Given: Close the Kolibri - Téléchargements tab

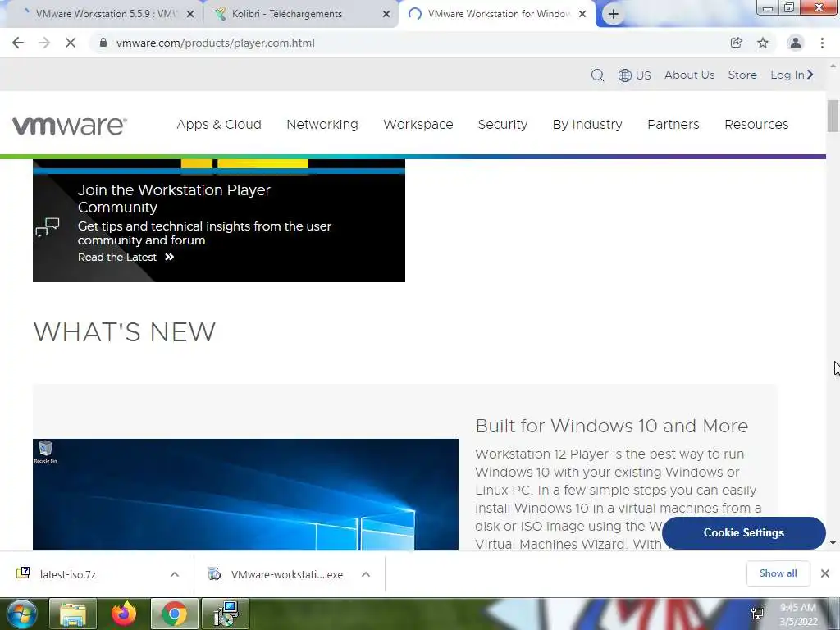Looking at the screenshot, I should 386,15.
